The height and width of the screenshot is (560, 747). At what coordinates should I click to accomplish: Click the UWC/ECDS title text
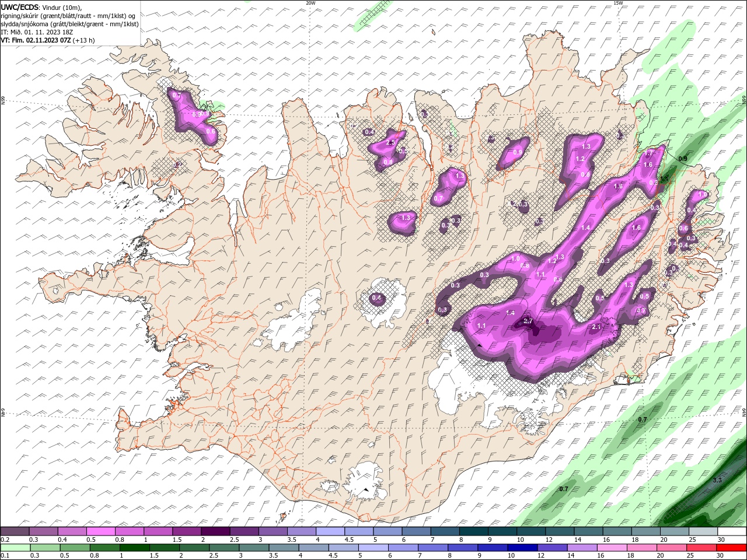click(x=20, y=7)
